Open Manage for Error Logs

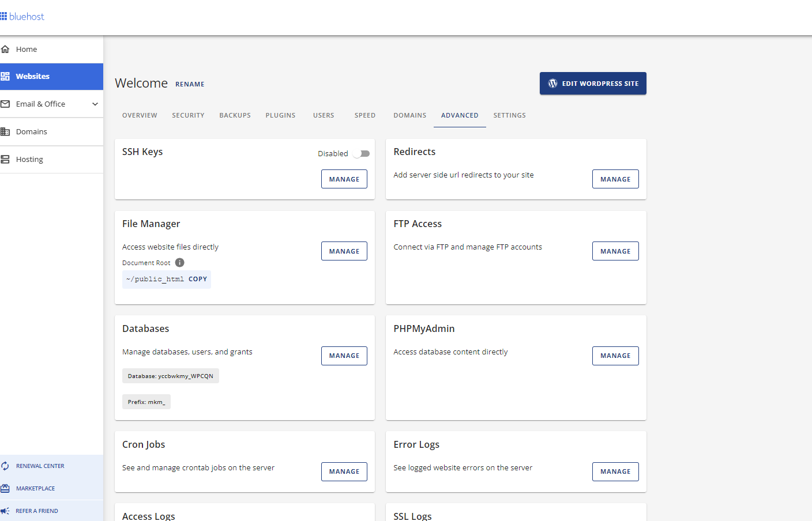(615, 471)
